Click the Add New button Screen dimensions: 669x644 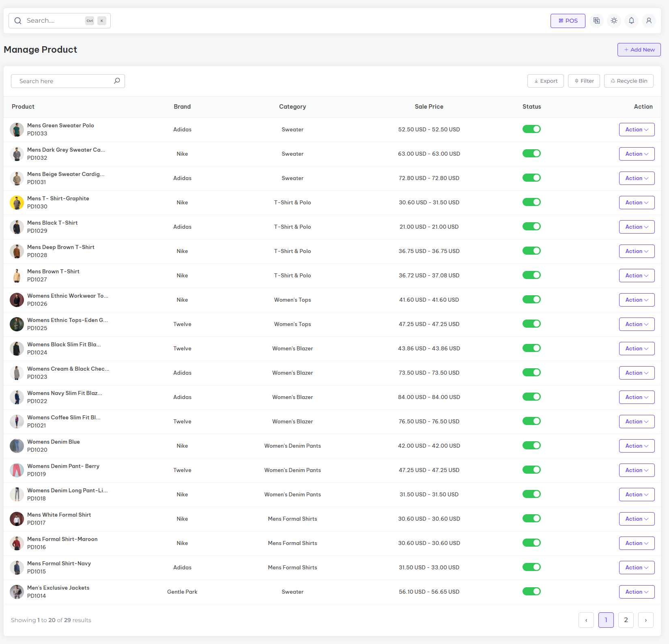639,49
